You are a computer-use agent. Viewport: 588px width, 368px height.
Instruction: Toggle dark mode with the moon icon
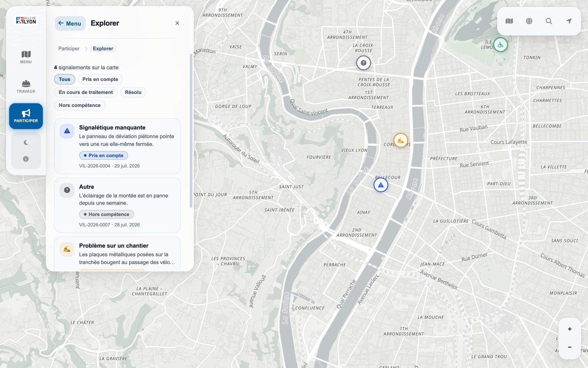pyautogui.click(x=26, y=143)
